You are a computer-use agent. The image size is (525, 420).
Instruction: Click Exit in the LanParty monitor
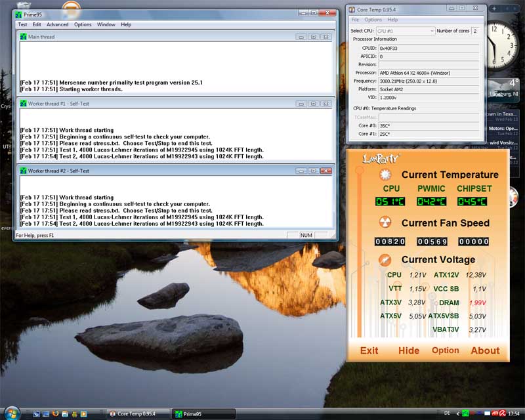tap(369, 350)
